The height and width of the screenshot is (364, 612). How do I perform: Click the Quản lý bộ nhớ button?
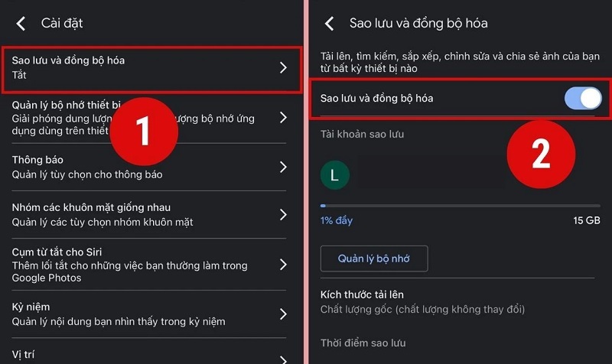(374, 258)
